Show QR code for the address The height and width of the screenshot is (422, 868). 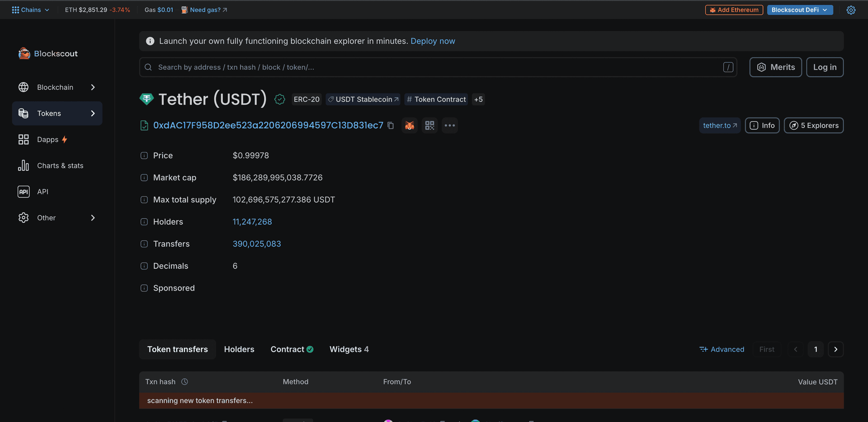pyautogui.click(x=429, y=126)
